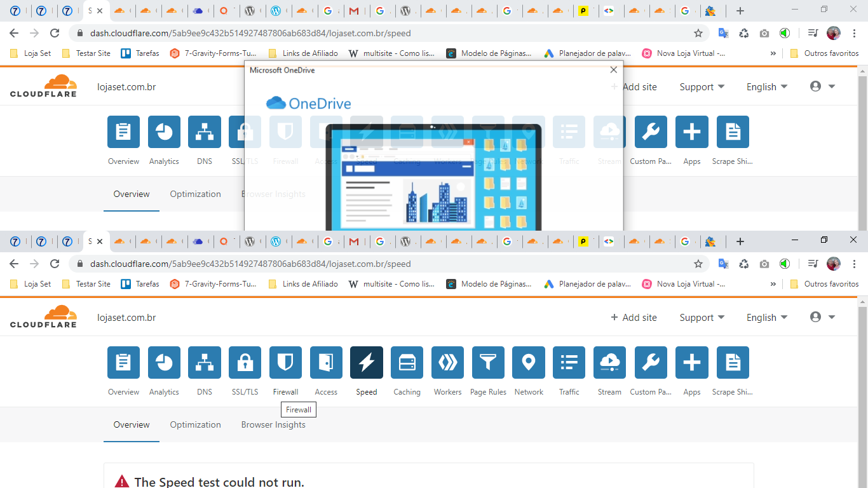This screenshot has height=488, width=868.
Task: Close active tab in lower browser window
Action: pyautogui.click(x=100, y=241)
